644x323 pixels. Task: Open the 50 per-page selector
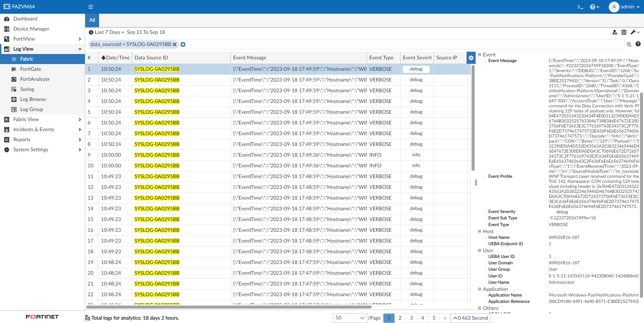coord(350,318)
